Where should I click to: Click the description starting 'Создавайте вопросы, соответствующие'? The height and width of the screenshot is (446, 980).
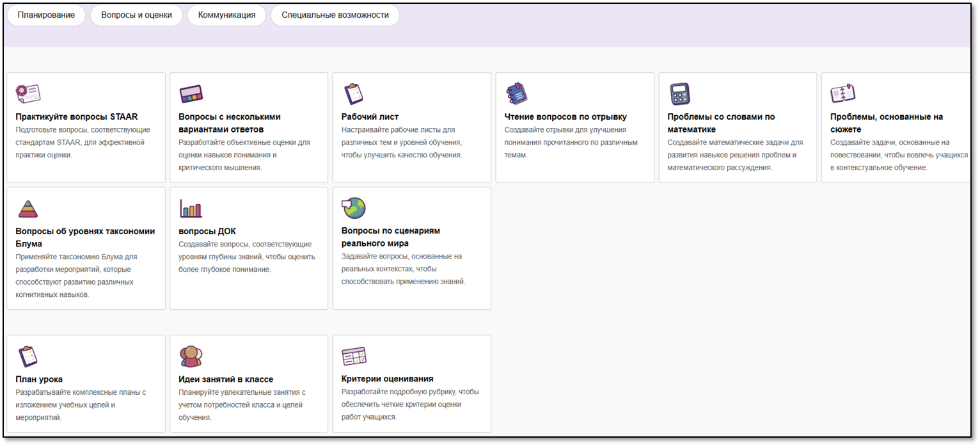(x=247, y=257)
